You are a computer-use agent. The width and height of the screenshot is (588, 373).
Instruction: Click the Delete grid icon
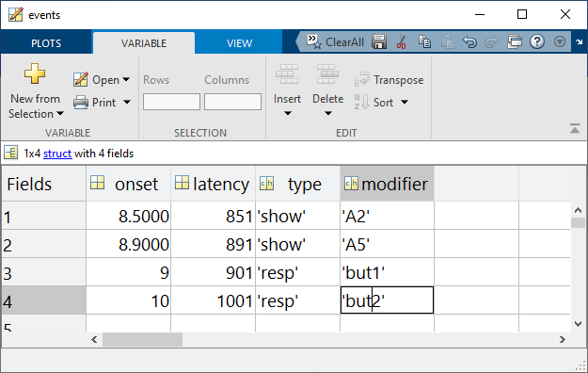click(x=327, y=74)
